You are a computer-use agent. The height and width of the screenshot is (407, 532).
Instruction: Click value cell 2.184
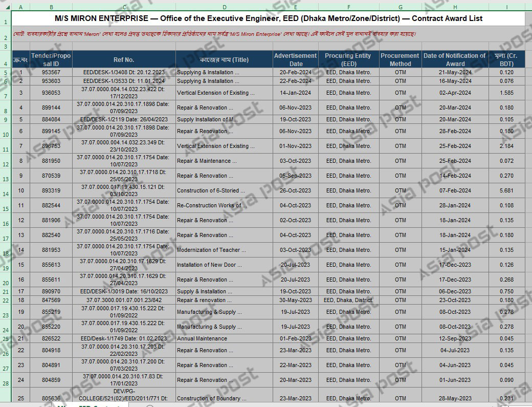pos(507,146)
